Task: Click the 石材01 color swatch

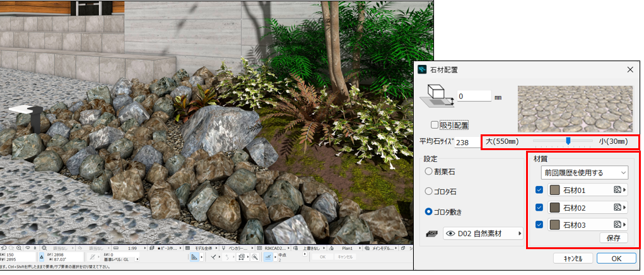Action: coord(554,190)
